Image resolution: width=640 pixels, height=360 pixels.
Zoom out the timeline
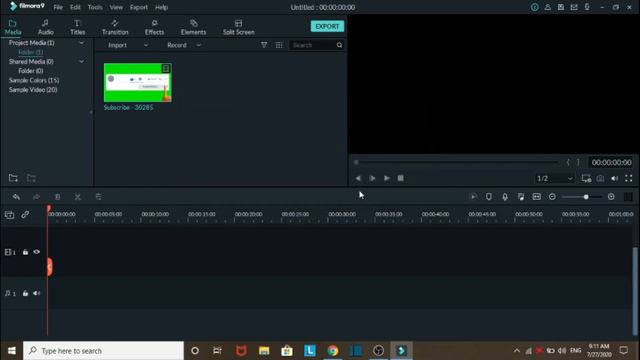click(552, 197)
